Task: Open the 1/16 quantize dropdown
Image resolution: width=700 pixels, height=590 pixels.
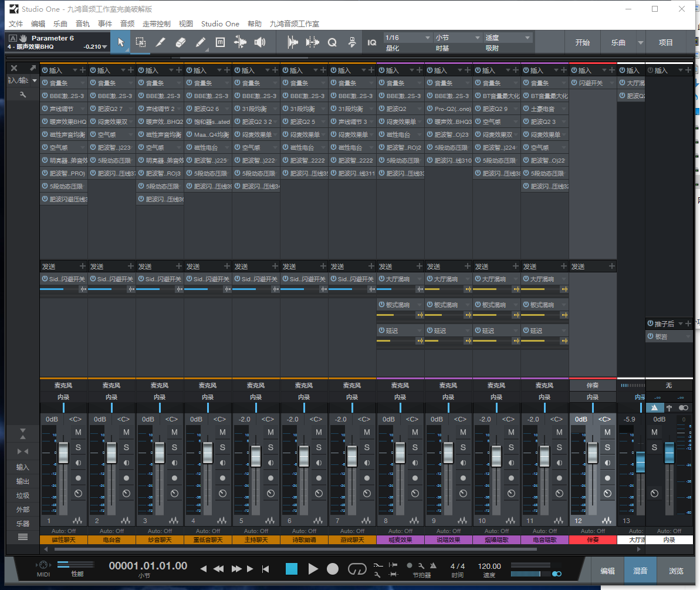Action: click(408, 38)
